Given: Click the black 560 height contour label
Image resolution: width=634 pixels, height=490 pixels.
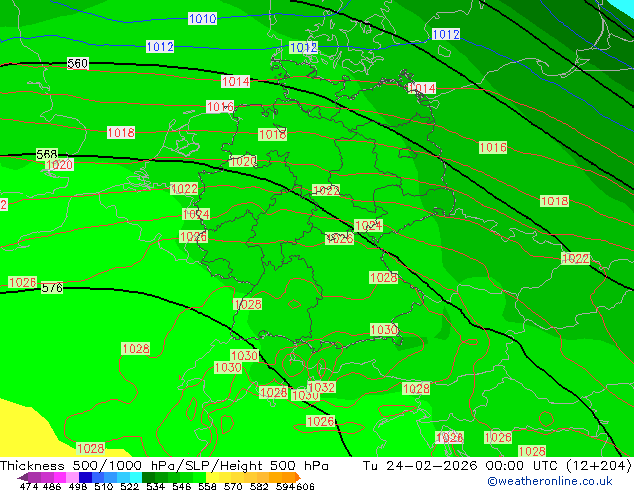Looking at the screenshot, I should [x=78, y=63].
